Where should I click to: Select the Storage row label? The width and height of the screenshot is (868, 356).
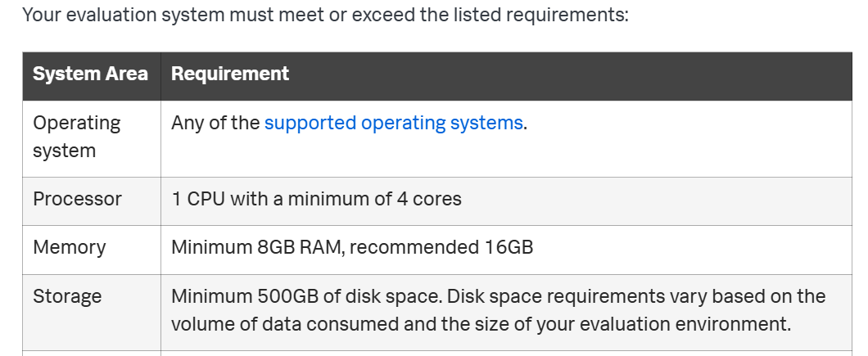tap(67, 296)
